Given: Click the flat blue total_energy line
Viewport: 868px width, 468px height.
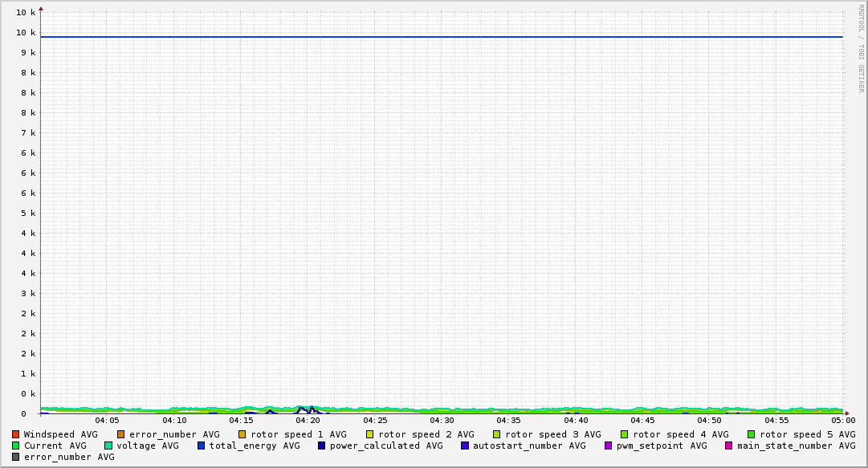Looking at the screenshot, I should pos(442,37).
